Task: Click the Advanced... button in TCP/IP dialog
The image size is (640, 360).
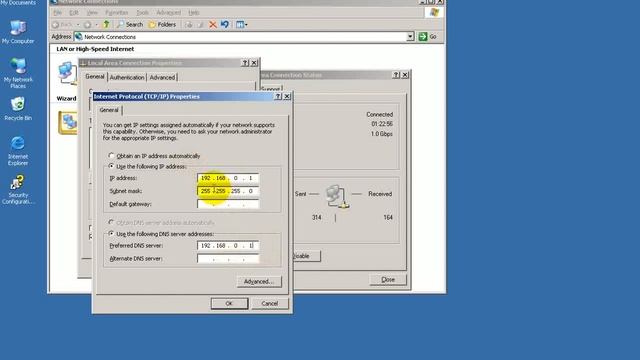Action: (259, 282)
